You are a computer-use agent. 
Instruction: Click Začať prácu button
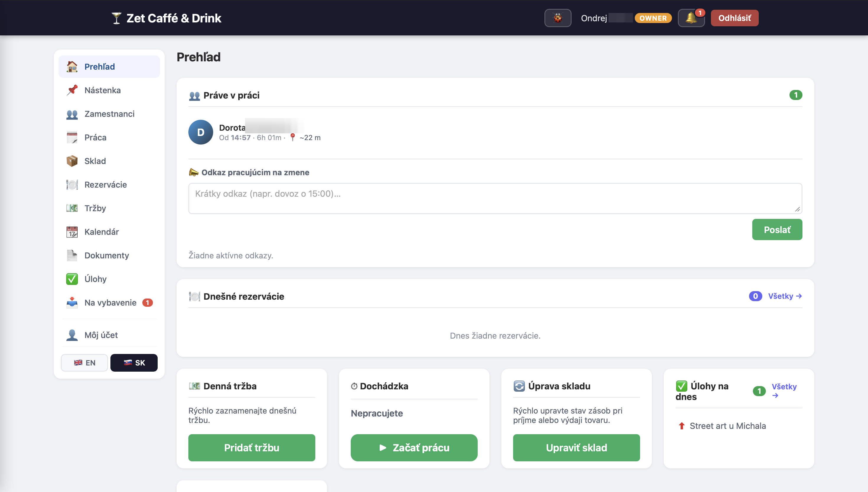point(414,448)
